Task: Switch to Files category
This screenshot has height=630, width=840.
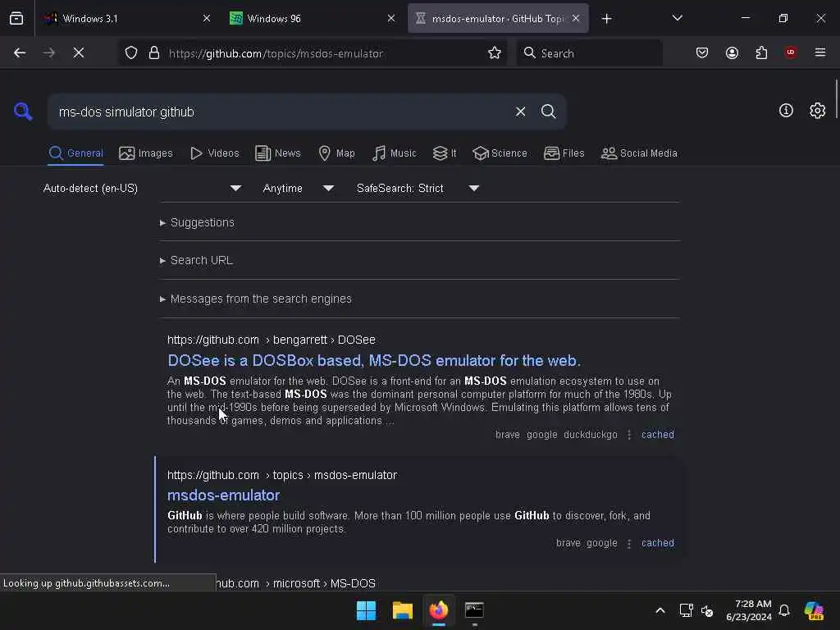Action: pyautogui.click(x=564, y=153)
